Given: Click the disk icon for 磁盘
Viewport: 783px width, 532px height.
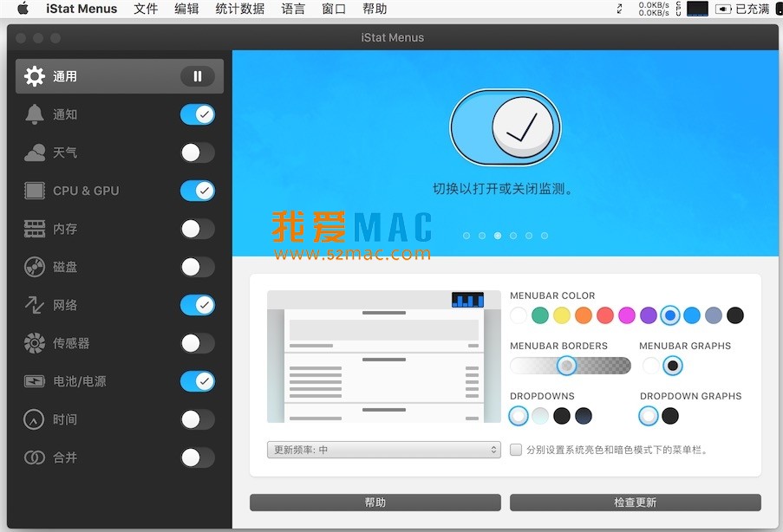Looking at the screenshot, I should pos(35,267).
